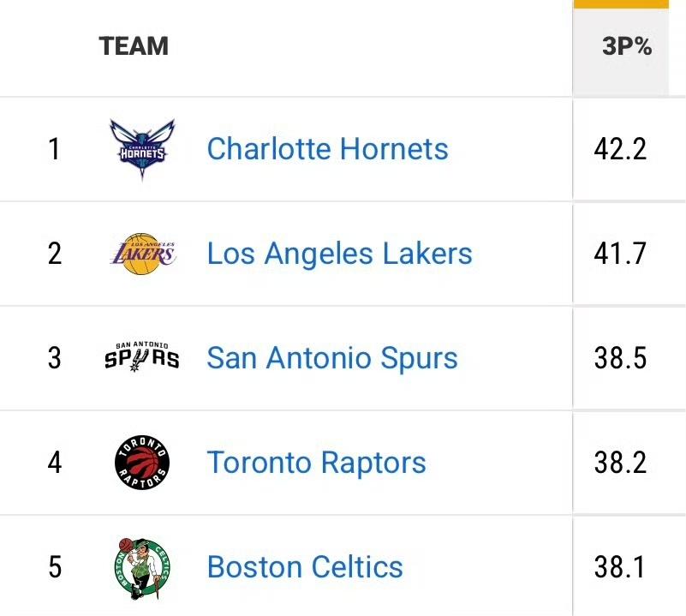Click the TEAM column header
This screenshot has height=616, width=686.
tap(134, 45)
